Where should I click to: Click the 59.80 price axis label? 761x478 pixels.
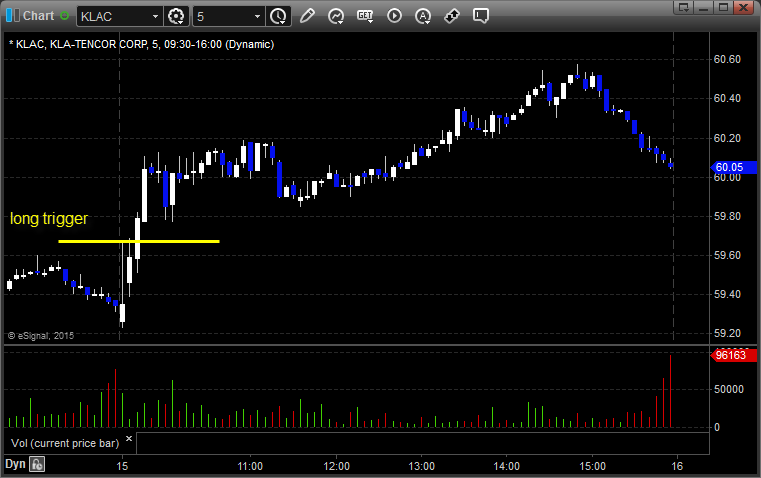727,216
